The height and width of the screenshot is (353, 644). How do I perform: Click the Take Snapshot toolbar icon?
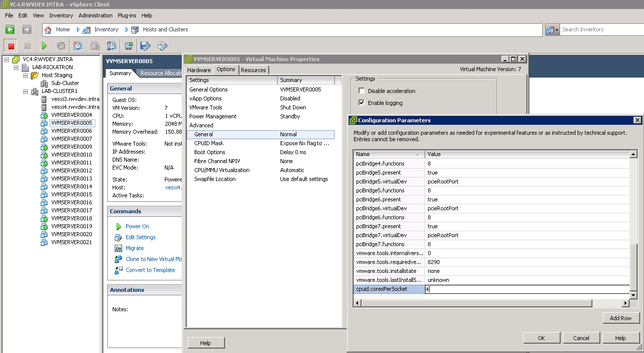click(78, 46)
